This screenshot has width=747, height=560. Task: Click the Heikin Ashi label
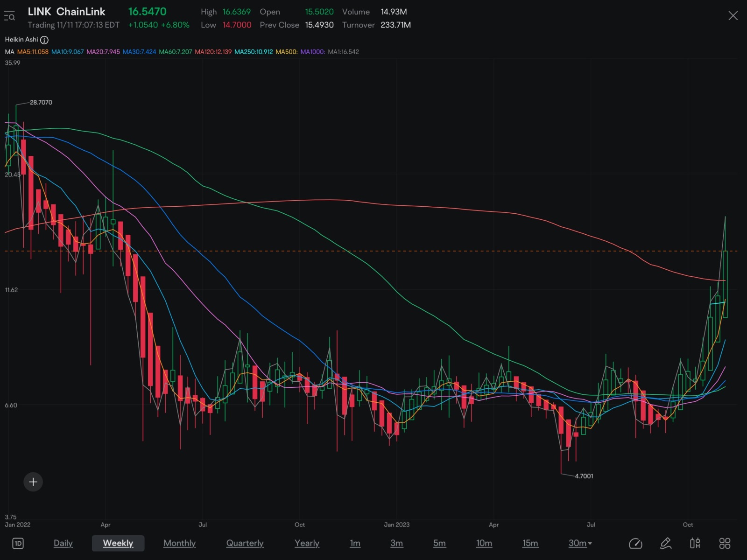tap(21, 40)
